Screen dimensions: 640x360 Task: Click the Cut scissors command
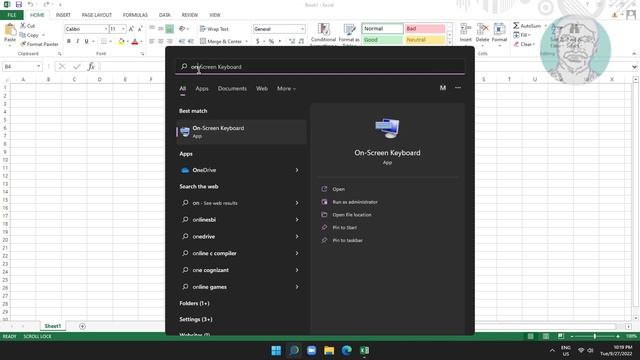(x=27, y=26)
